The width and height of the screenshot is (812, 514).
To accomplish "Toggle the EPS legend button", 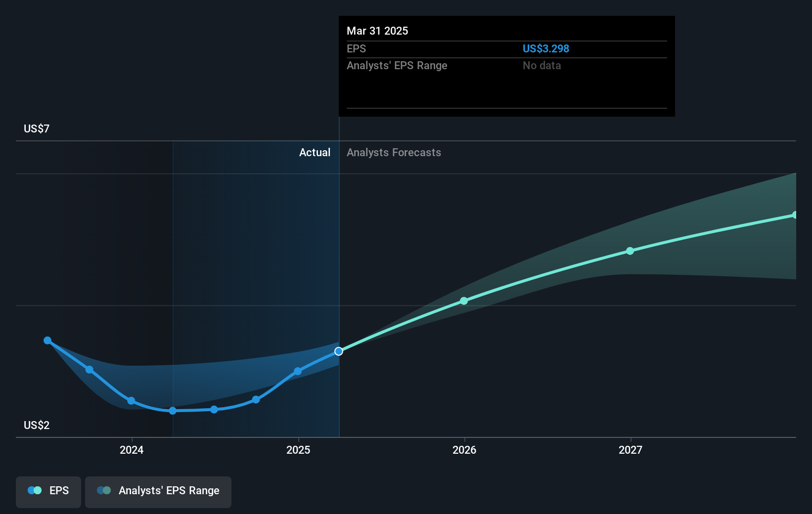I will (48, 492).
